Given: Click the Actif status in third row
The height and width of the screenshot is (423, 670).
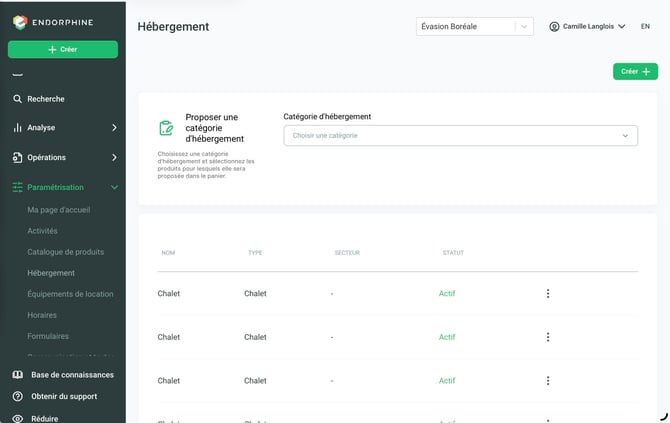Looking at the screenshot, I should coord(447,381).
